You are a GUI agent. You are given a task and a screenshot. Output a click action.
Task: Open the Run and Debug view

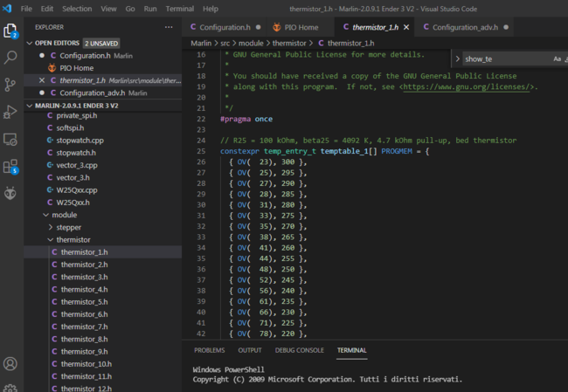(10, 112)
